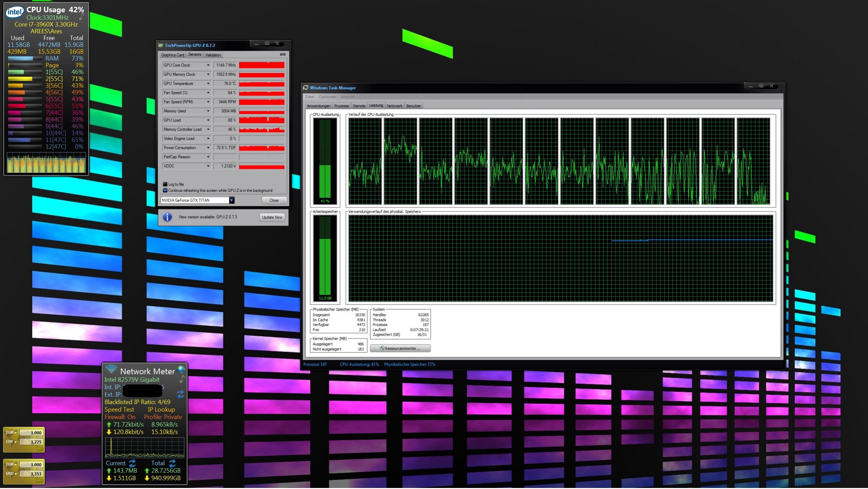868x489 pixels.
Task: Open the Prozesse tab in Task-Manager
Action: [x=341, y=106]
